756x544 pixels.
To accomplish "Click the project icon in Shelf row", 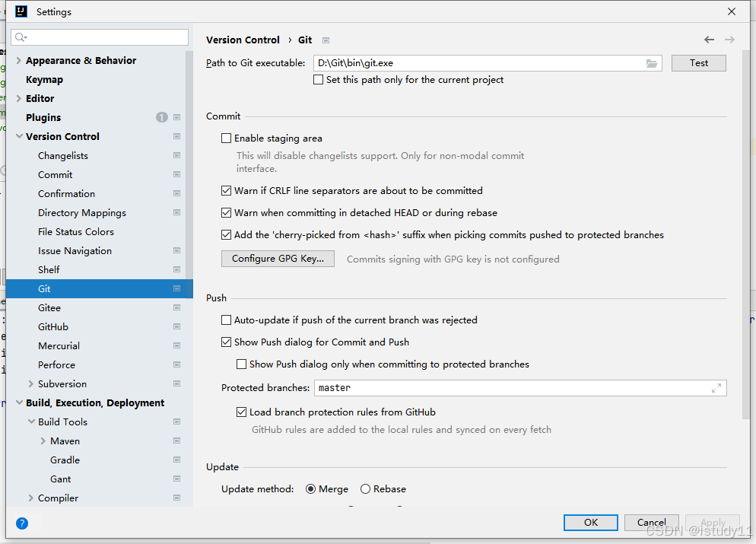I will click(177, 269).
